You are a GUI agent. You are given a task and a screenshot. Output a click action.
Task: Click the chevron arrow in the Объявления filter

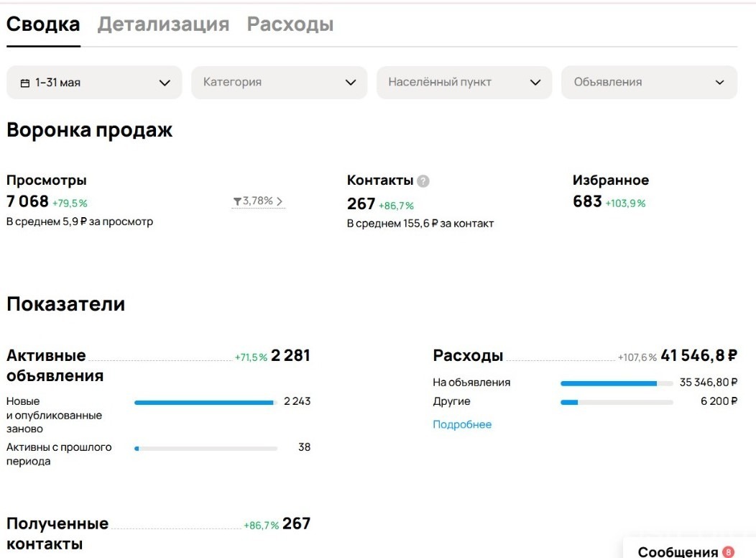[x=720, y=83]
